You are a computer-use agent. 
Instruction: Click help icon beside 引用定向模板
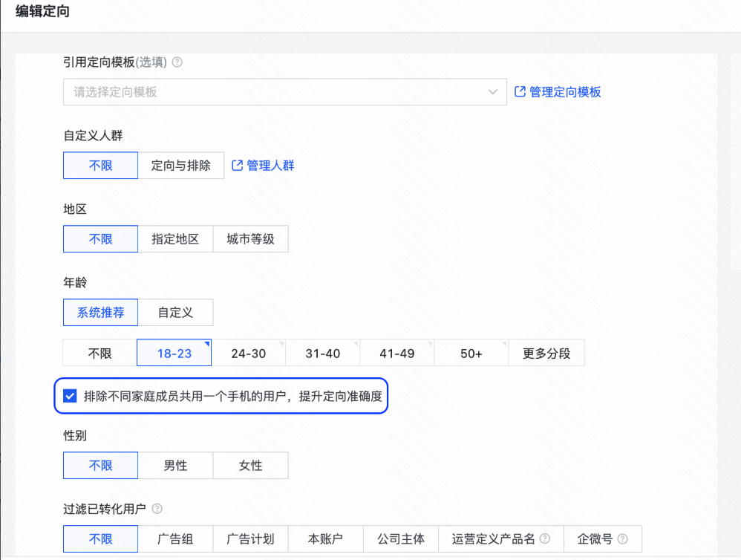point(177,63)
